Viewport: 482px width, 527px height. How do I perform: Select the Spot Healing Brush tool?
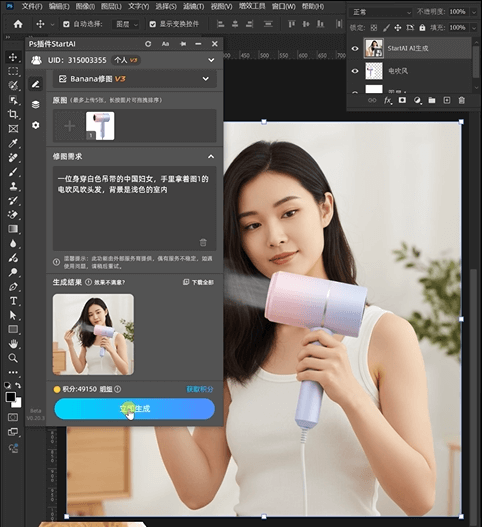(x=13, y=157)
